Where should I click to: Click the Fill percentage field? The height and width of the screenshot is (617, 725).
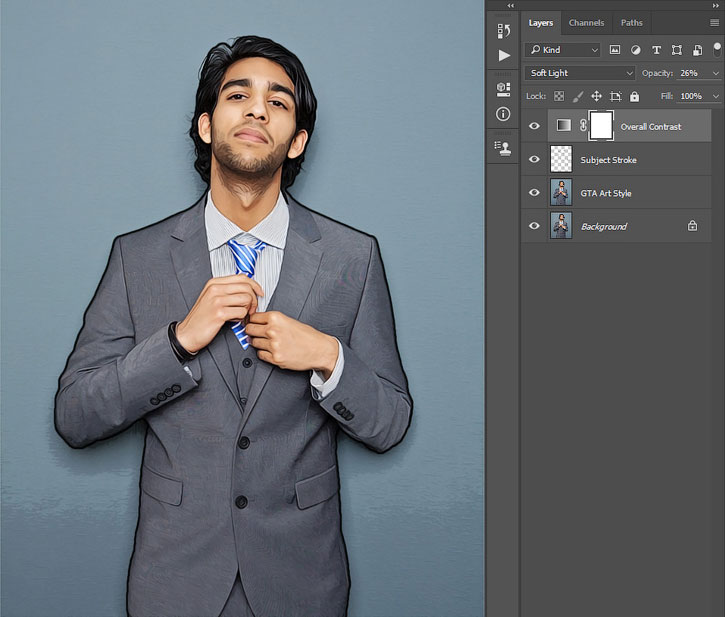(692, 96)
